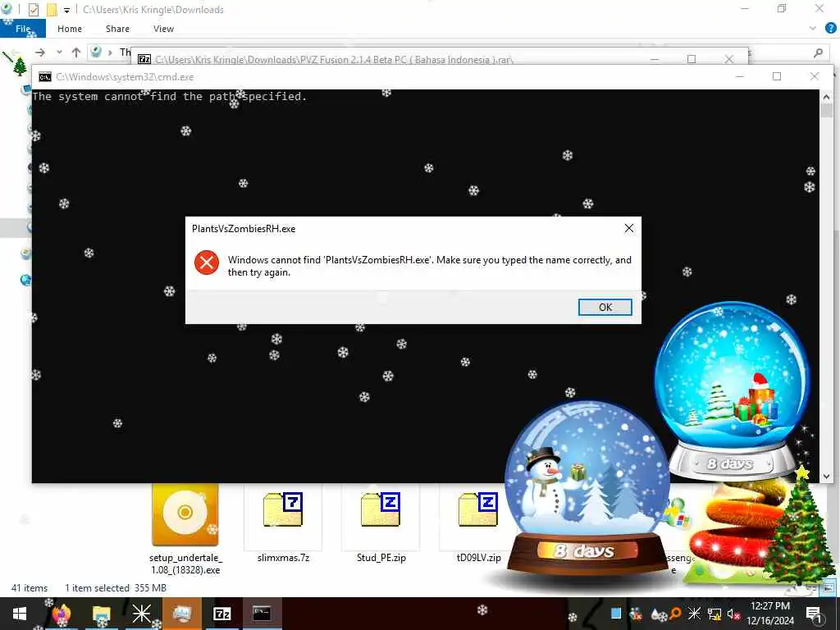The width and height of the screenshot is (840, 630).
Task: Open the File tab in Explorer
Action: coord(23,29)
